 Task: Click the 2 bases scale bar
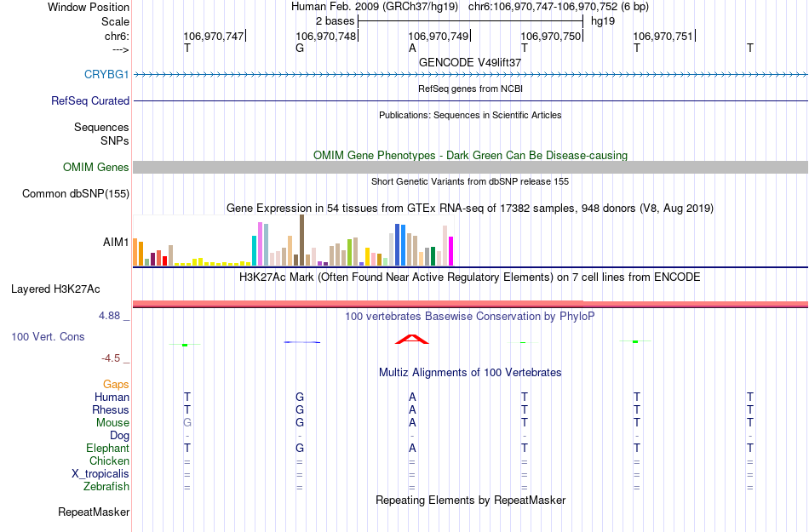[x=470, y=21]
